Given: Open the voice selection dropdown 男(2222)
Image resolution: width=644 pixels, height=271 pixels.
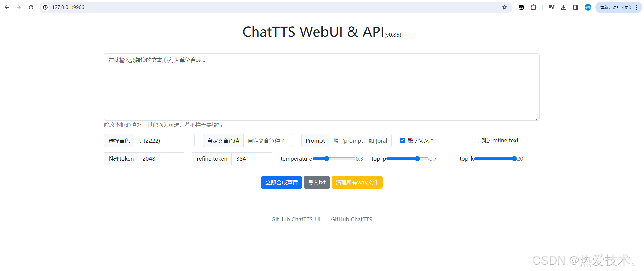Looking at the screenshot, I should (164, 141).
